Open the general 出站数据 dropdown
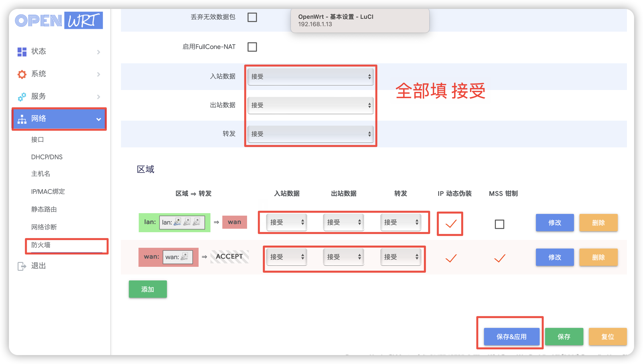 [x=310, y=105]
